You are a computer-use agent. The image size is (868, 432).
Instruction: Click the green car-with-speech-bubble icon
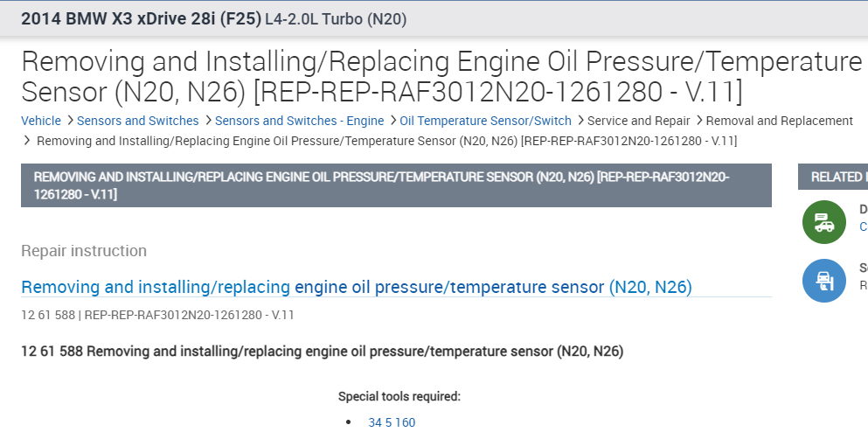click(823, 222)
